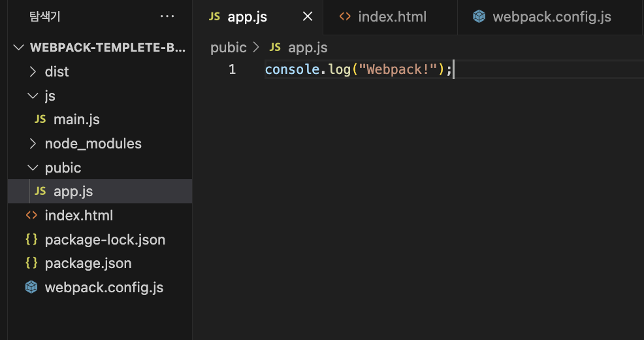Place cursor on the "Webpack!" string
The width and height of the screenshot is (644, 340).
click(x=398, y=69)
